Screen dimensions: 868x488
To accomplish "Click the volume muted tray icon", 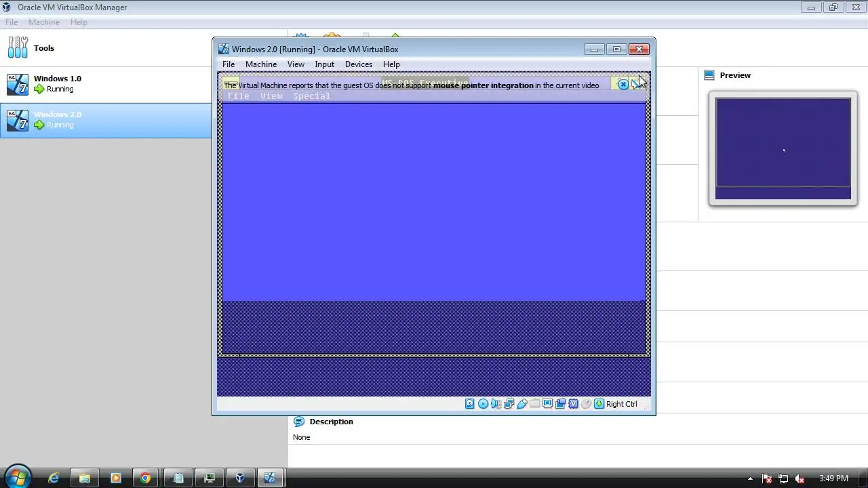I will pos(800,479).
